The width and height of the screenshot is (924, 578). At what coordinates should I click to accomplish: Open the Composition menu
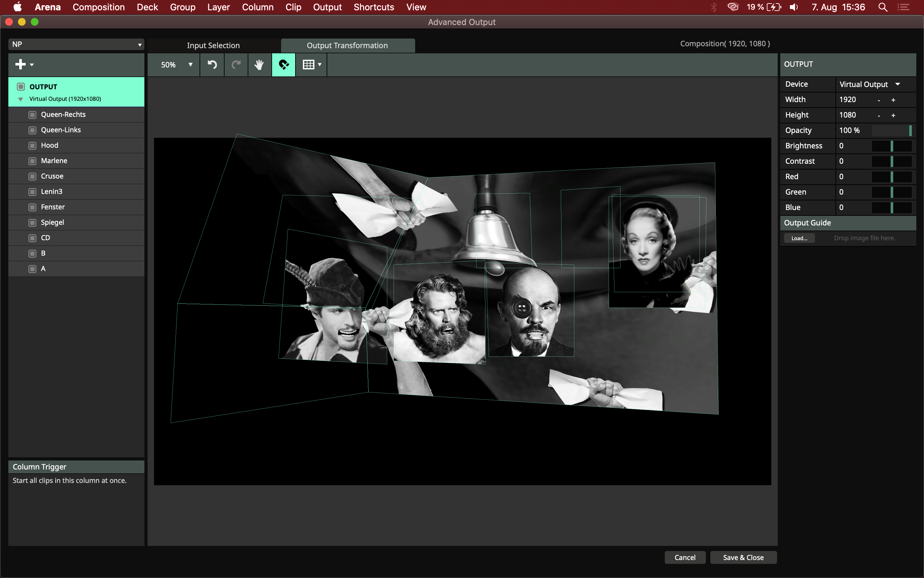tap(98, 7)
